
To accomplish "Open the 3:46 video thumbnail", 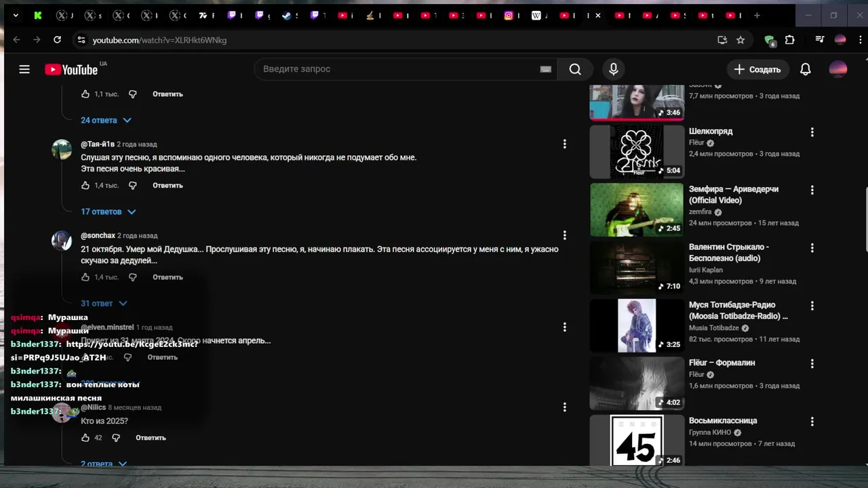I will (x=637, y=102).
